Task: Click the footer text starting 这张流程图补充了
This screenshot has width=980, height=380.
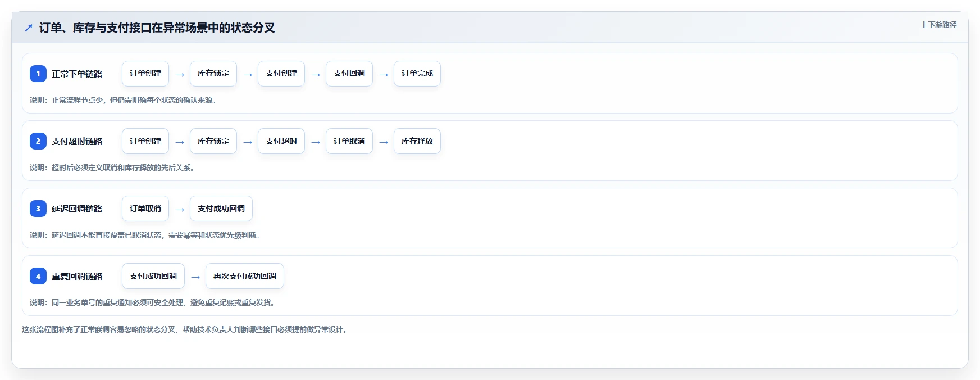Action: (186, 329)
